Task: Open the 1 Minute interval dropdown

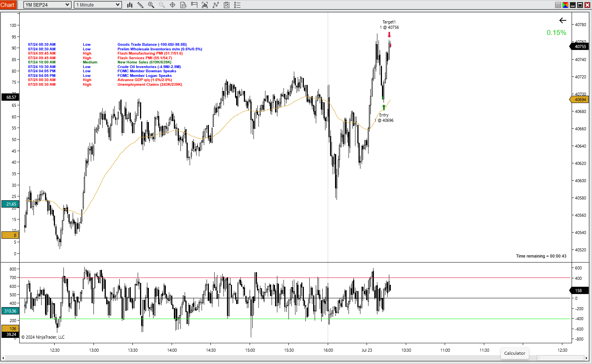Action: 98,5
